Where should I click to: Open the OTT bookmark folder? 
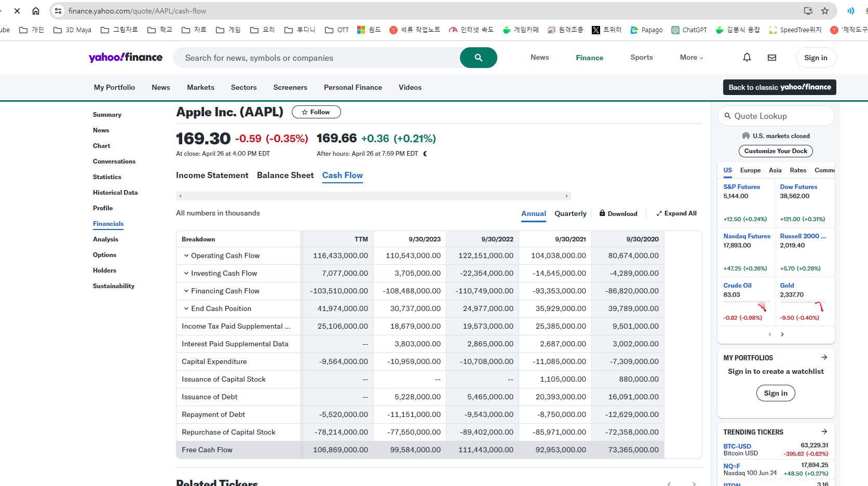pyautogui.click(x=337, y=30)
